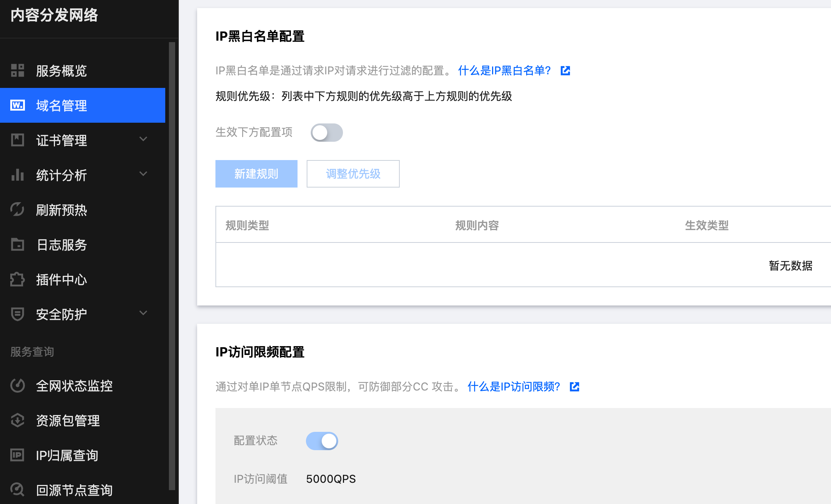This screenshot has width=831, height=504.
Task: Expand the 统计分析 submenu arrow
Action: 143,174
